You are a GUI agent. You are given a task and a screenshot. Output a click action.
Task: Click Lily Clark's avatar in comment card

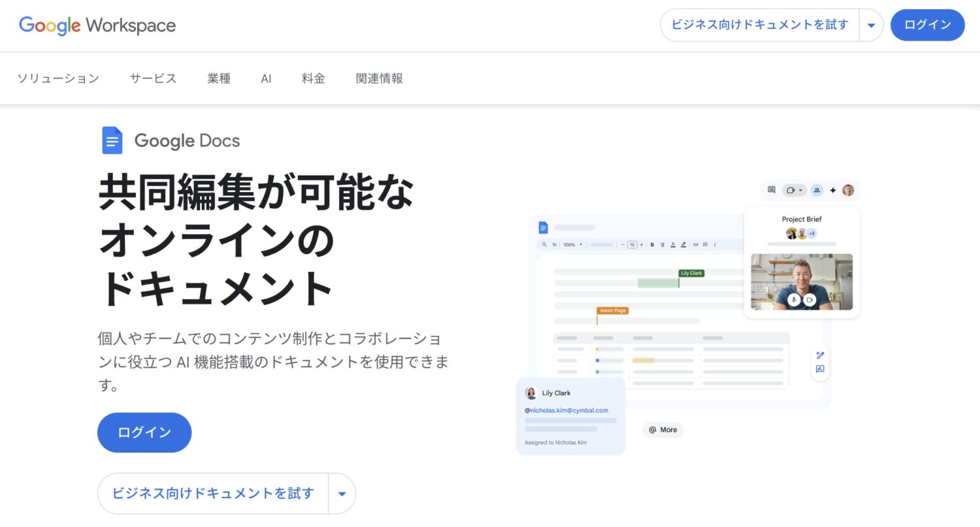tap(531, 393)
